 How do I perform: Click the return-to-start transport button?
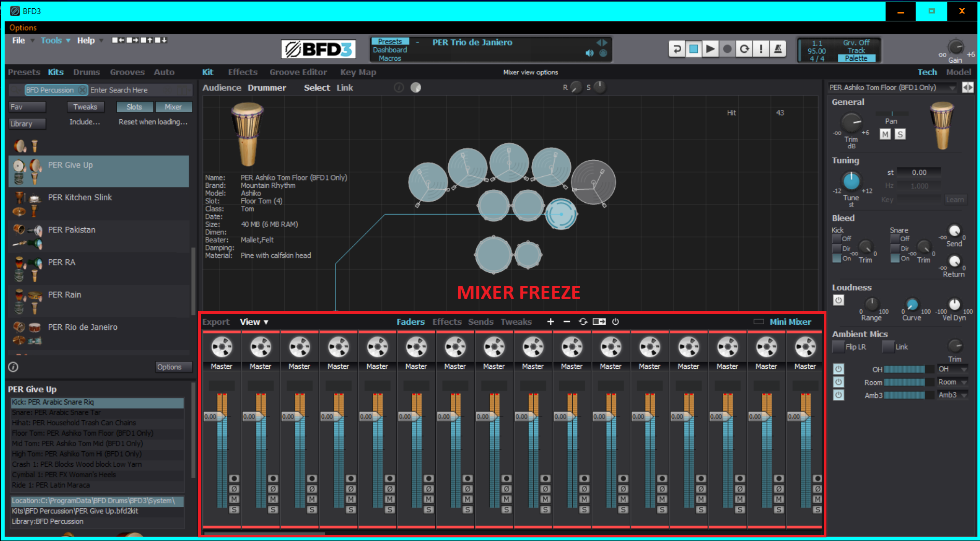677,49
